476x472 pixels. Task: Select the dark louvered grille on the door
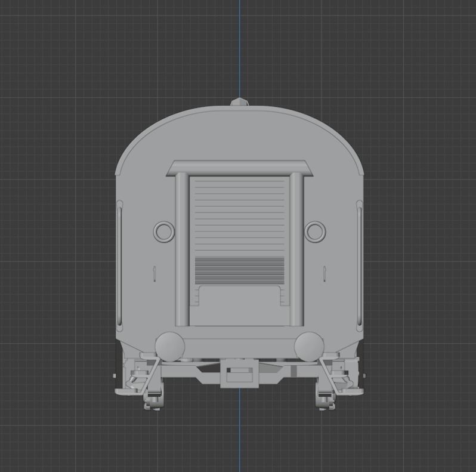pos(240,270)
